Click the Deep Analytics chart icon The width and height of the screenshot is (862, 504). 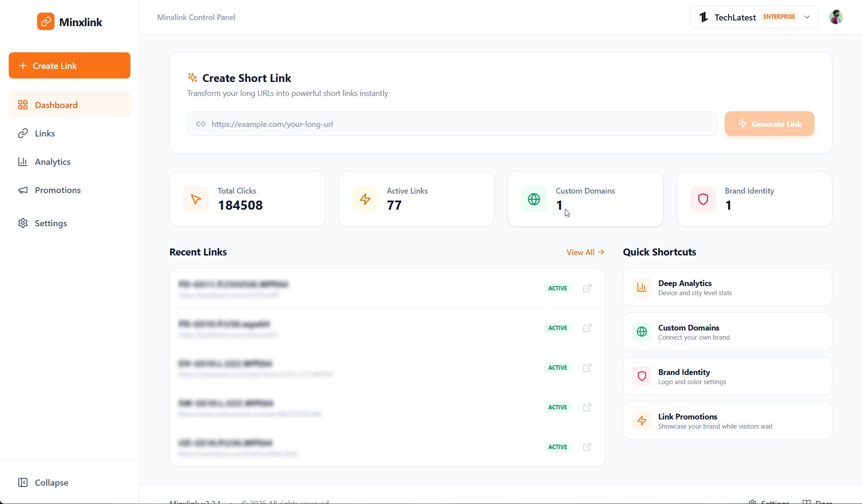pos(642,287)
